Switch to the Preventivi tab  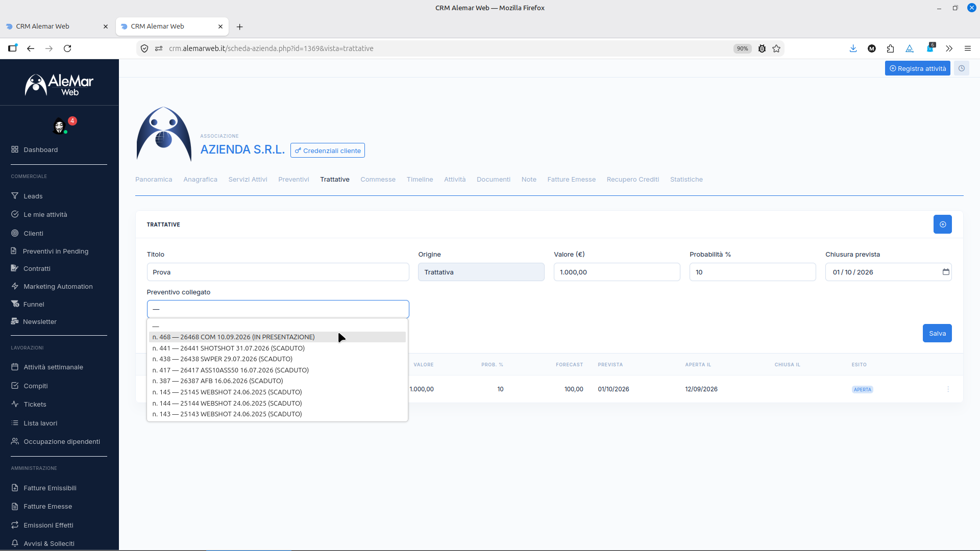coord(293,180)
